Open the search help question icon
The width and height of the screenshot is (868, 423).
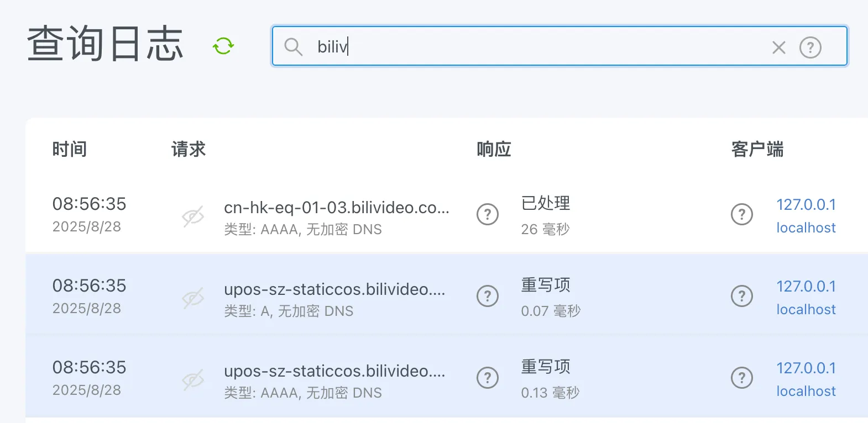click(x=810, y=47)
